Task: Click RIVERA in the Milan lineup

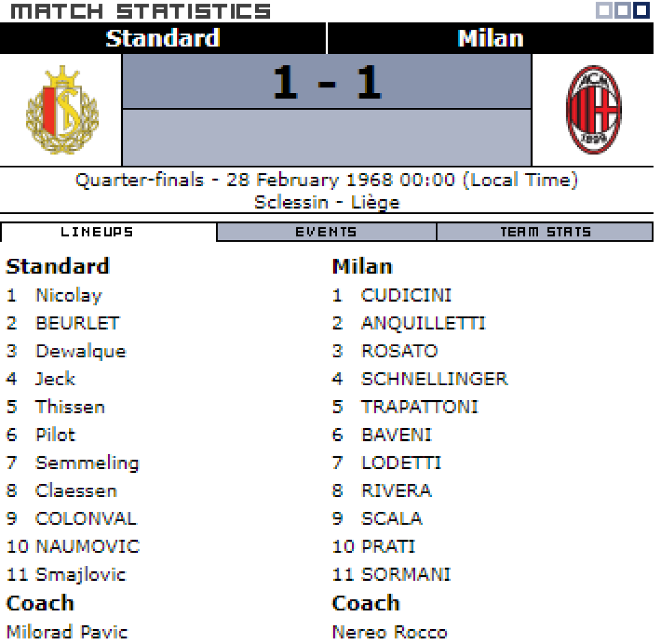Action: pos(396,491)
